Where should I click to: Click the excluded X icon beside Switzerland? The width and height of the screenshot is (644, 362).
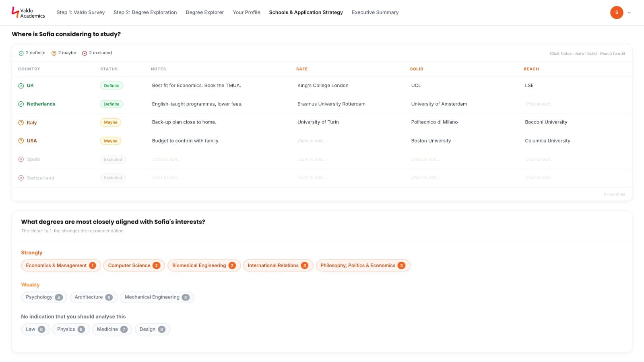click(21, 178)
